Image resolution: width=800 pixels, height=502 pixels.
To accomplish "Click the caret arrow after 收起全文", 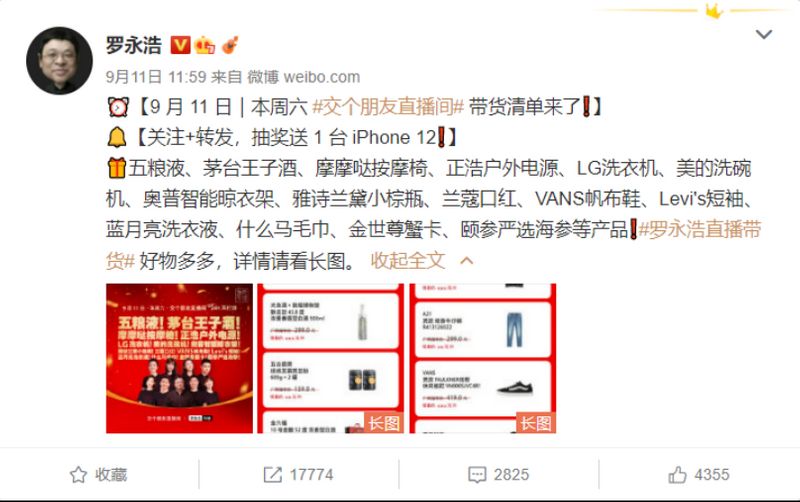I will [x=466, y=261].
